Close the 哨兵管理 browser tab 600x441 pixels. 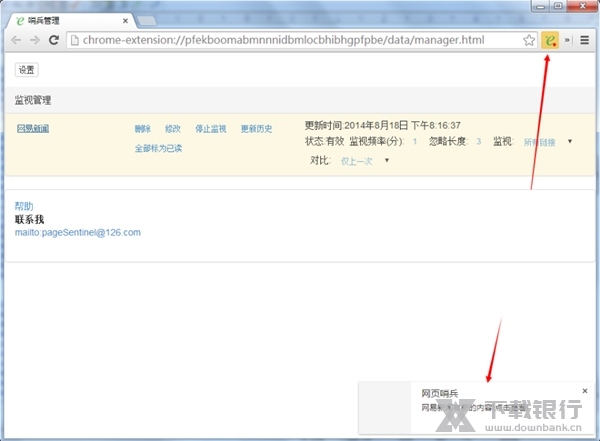point(125,19)
